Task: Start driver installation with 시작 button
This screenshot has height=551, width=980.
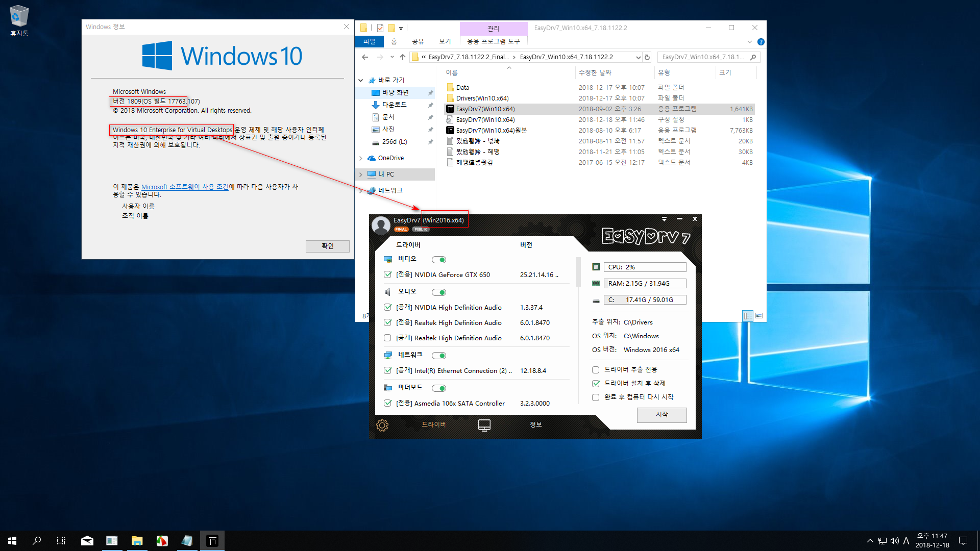Action: point(661,415)
